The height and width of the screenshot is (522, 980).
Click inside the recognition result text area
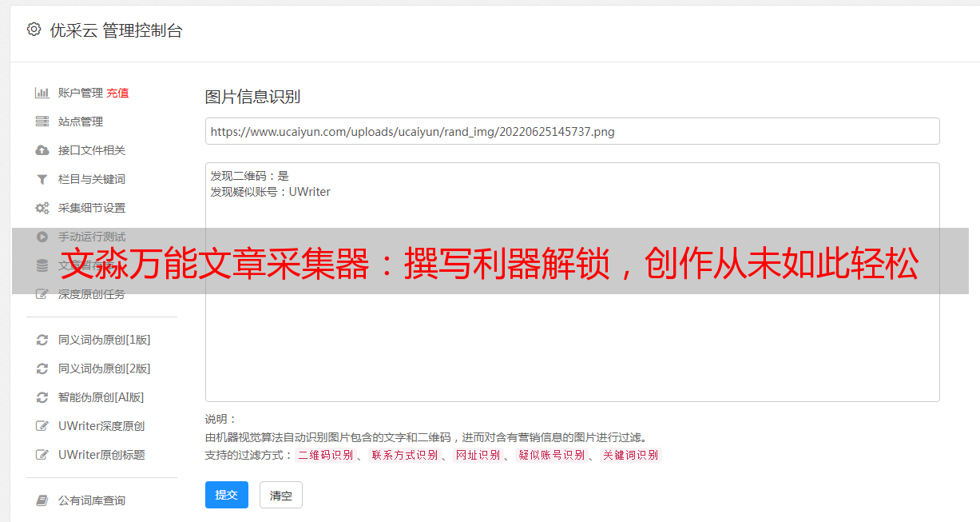(x=572, y=282)
